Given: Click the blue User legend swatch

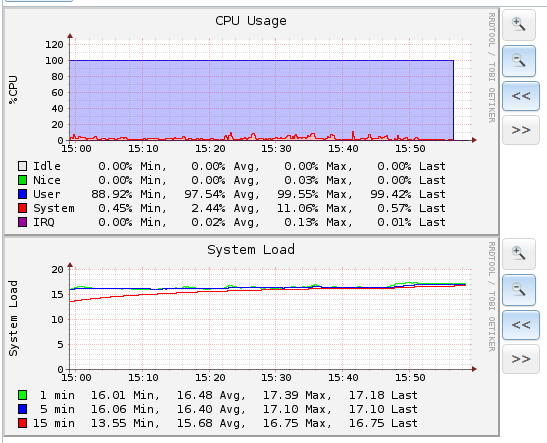Looking at the screenshot, I should (x=22, y=194).
